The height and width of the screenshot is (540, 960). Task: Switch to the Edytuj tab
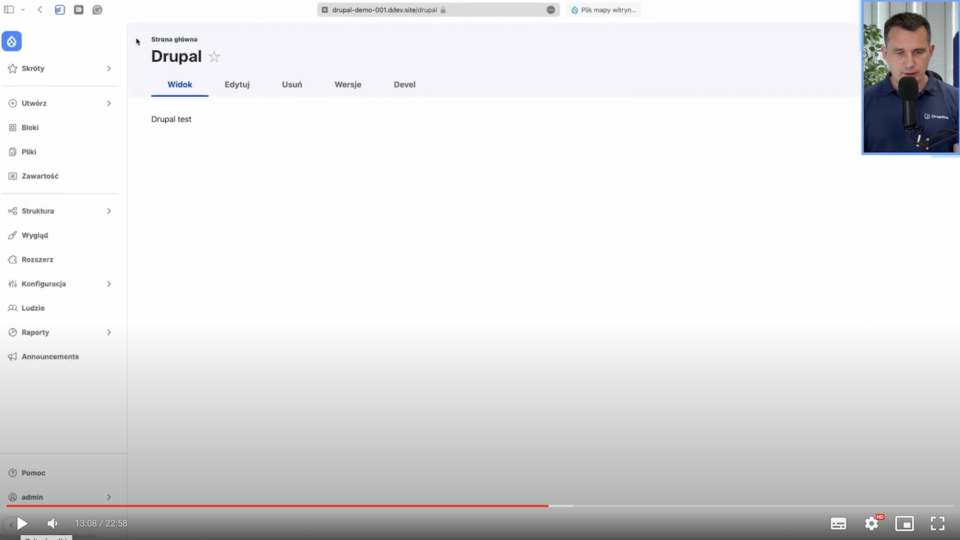(x=237, y=84)
